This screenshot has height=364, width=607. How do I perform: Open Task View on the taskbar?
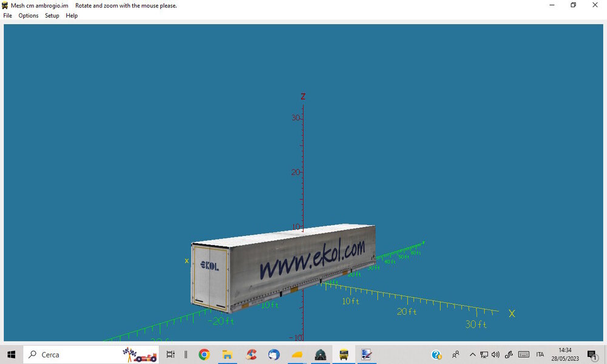171,354
